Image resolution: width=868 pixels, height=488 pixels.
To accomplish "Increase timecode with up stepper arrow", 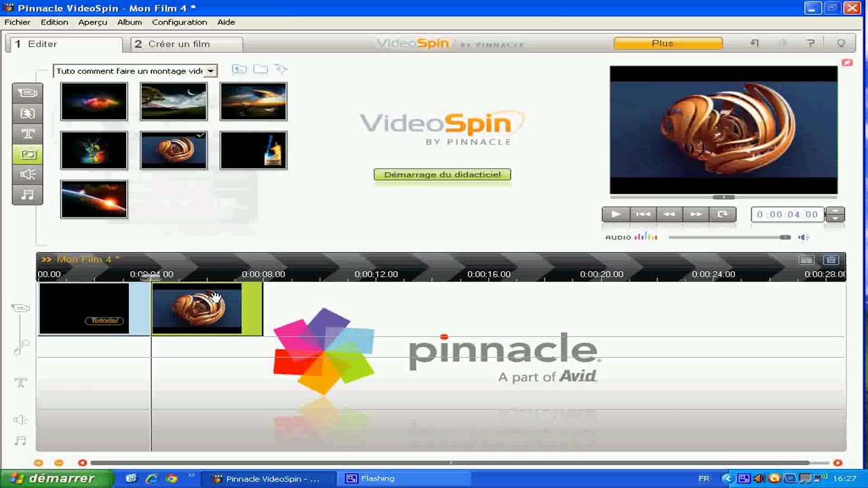I will tap(835, 211).
